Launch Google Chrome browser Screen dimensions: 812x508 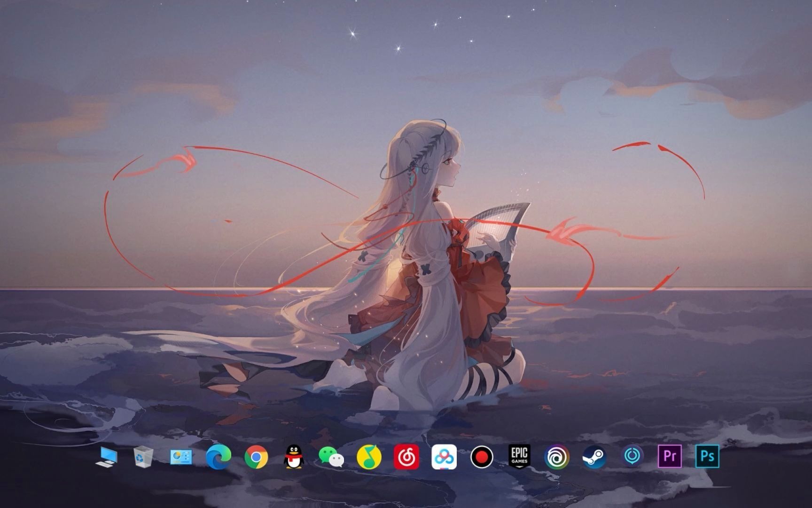[x=256, y=457]
